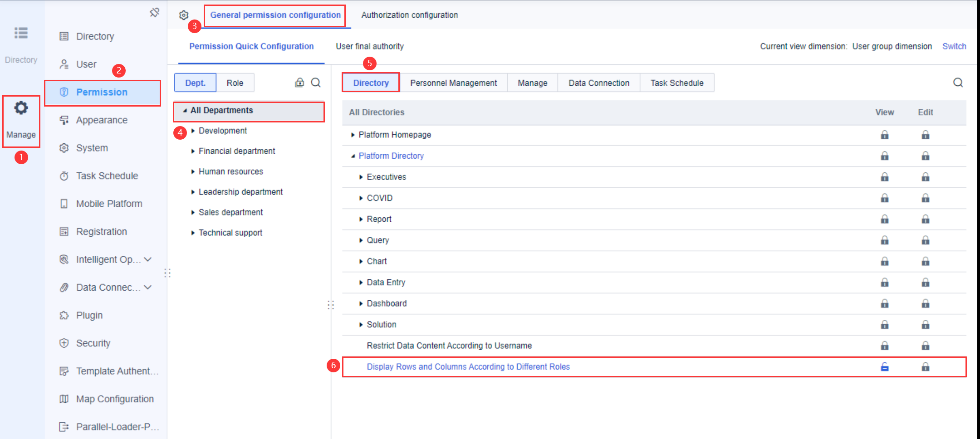
Task: Open Registration in the sidebar
Action: 103,232
